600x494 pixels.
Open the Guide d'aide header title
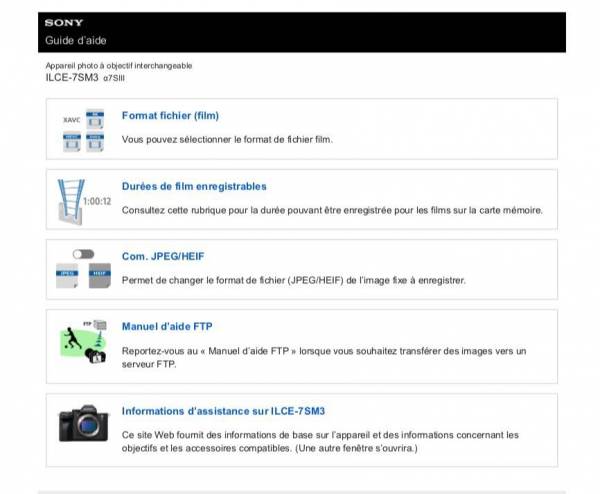pyautogui.click(x=75, y=40)
